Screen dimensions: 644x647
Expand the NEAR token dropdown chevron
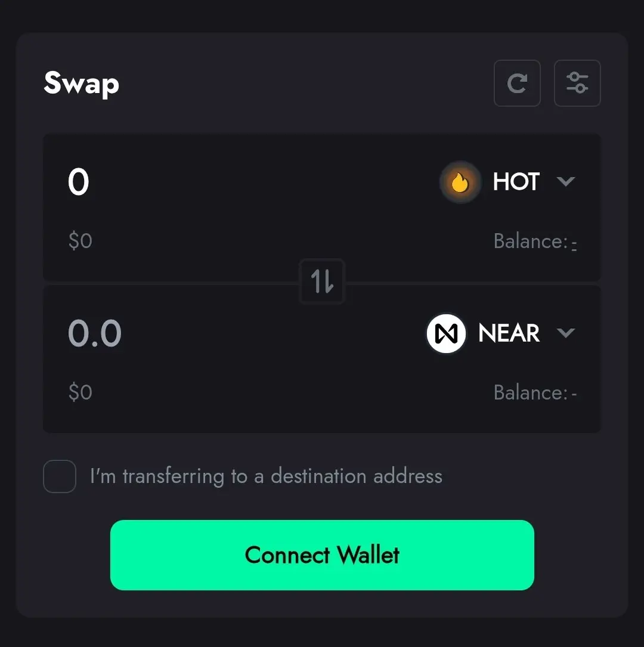(566, 333)
